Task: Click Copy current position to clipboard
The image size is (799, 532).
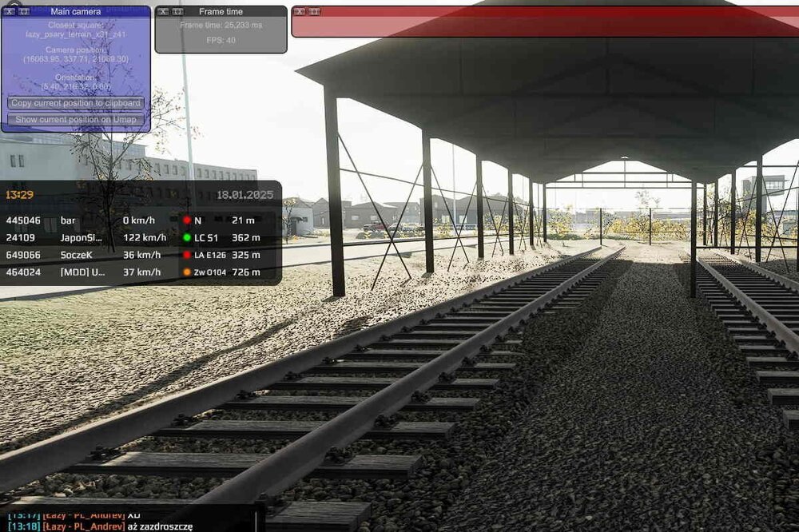Action: (x=76, y=103)
